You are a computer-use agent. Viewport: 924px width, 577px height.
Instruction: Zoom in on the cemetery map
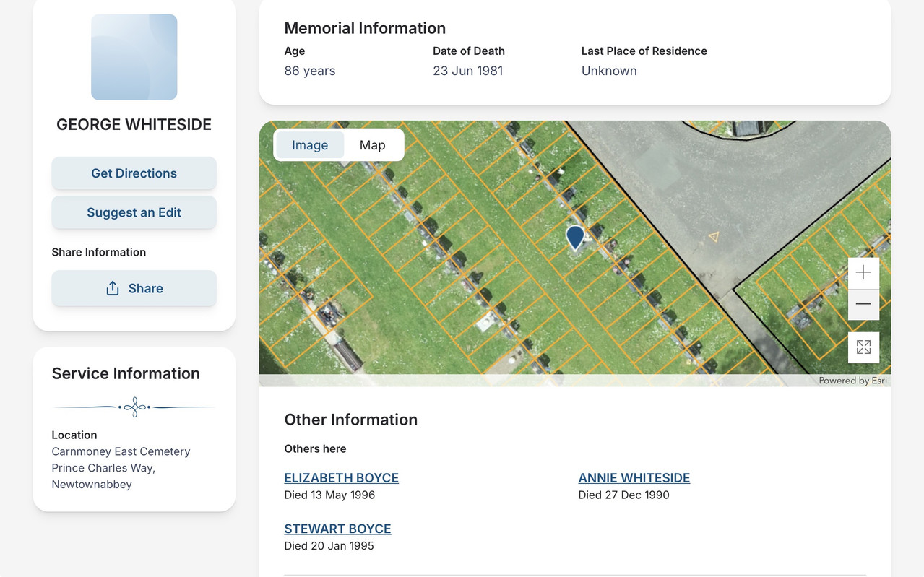pyautogui.click(x=863, y=273)
